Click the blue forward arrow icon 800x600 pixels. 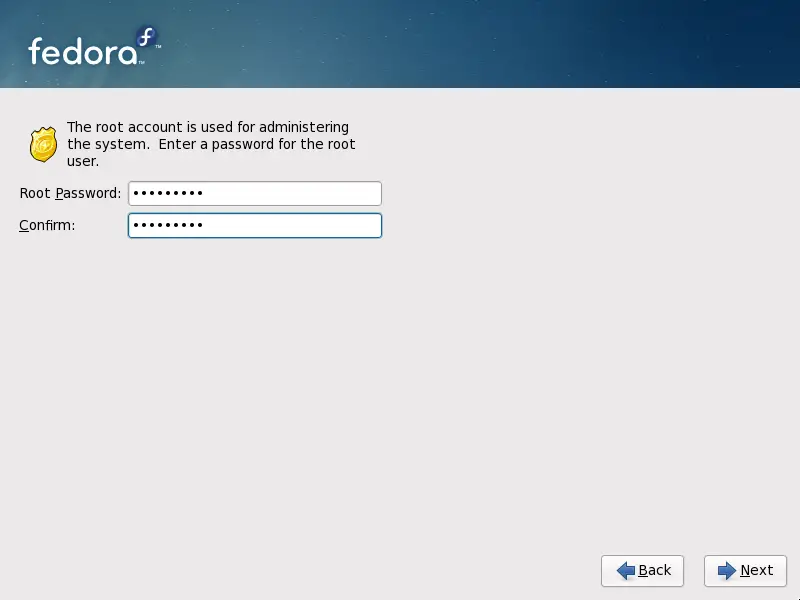[728, 571]
